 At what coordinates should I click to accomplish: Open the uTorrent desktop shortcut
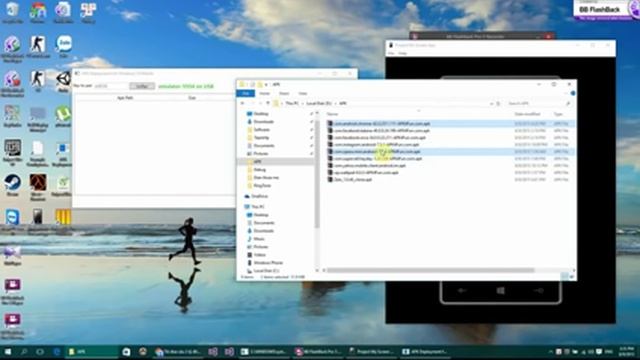point(63,116)
